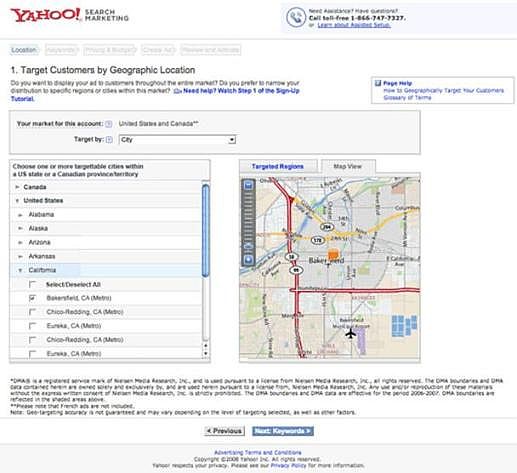Click the Next: Keywords button
The image size is (517, 473).
283,431
